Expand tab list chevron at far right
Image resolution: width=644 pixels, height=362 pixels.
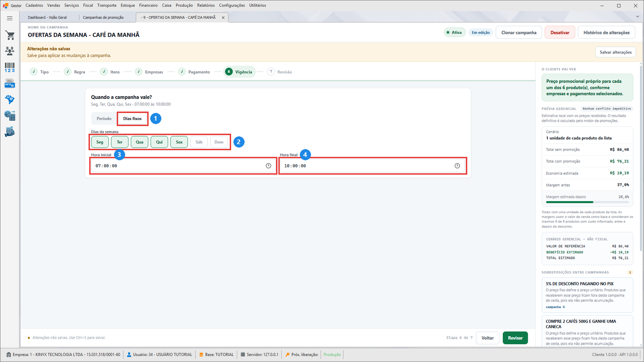pyautogui.click(x=638, y=16)
